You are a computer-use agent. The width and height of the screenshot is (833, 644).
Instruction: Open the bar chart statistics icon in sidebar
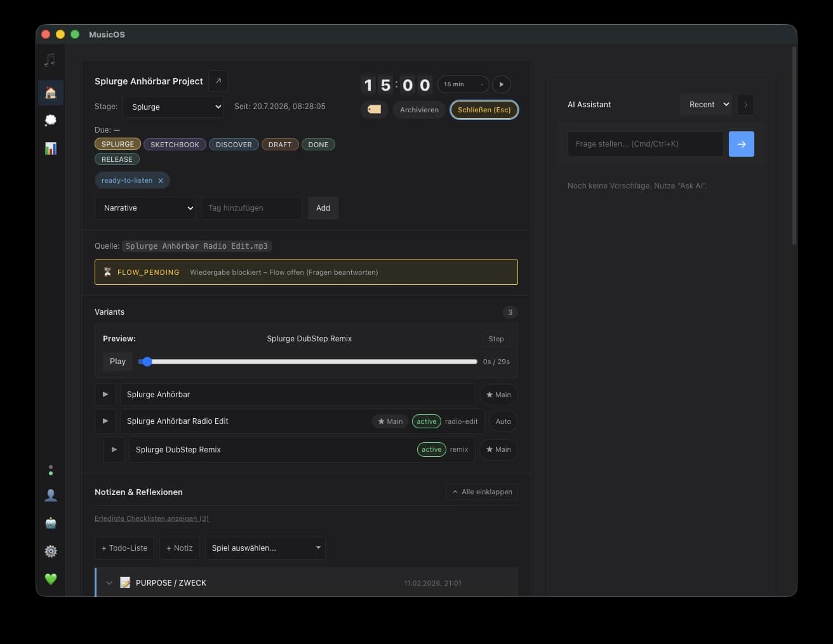tap(51, 148)
